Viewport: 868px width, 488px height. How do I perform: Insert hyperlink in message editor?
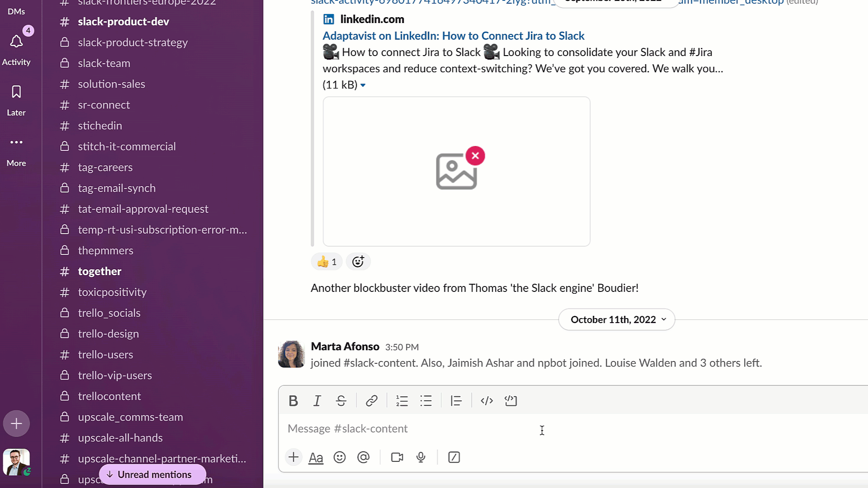coord(372,400)
